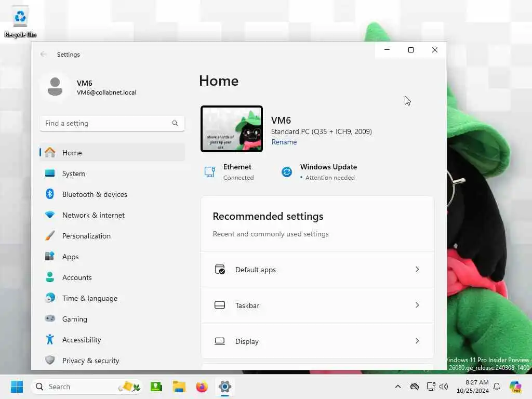Click the network tray icon

pyautogui.click(x=431, y=387)
